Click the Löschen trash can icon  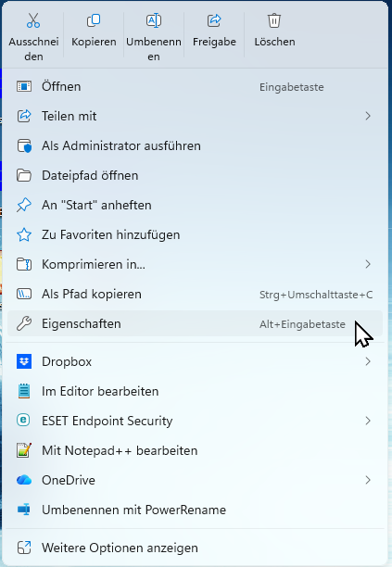coord(274,20)
